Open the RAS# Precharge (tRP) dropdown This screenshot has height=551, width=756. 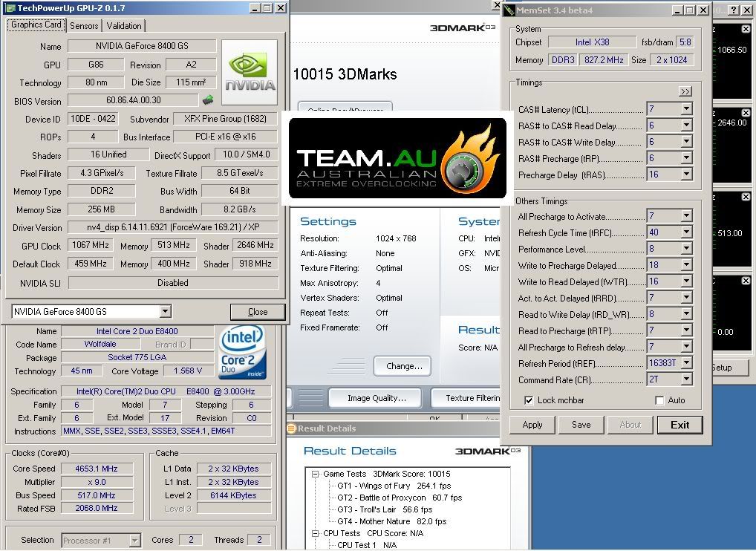tap(687, 159)
